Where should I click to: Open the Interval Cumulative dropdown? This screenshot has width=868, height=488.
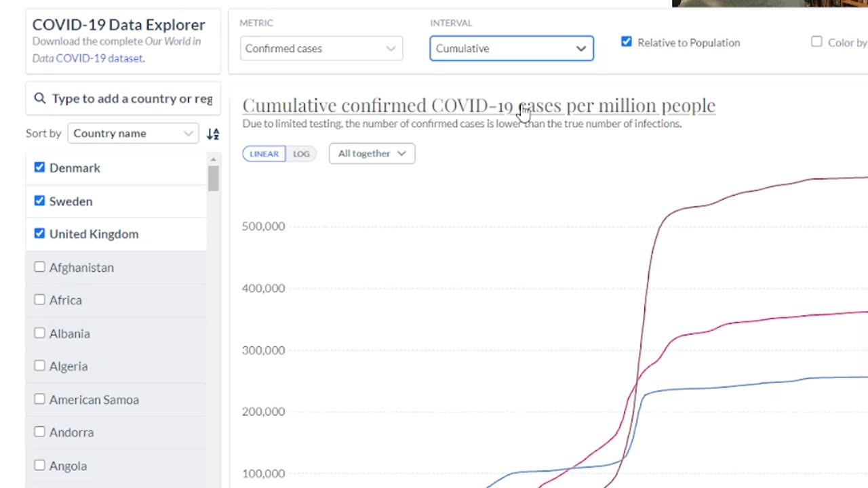click(x=511, y=49)
